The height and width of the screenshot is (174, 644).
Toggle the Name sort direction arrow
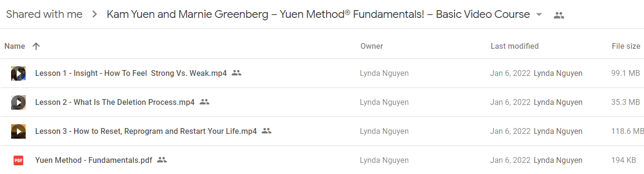[36, 46]
